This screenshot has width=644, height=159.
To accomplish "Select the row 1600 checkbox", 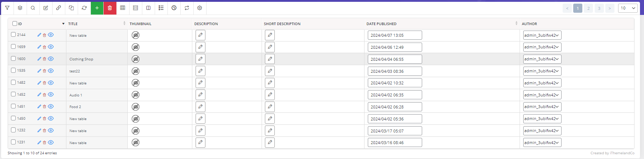I will [14, 59].
